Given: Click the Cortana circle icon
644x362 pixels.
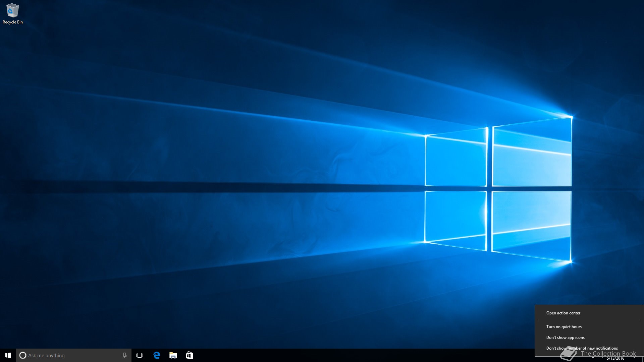Looking at the screenshot, I should coord(23,355).
